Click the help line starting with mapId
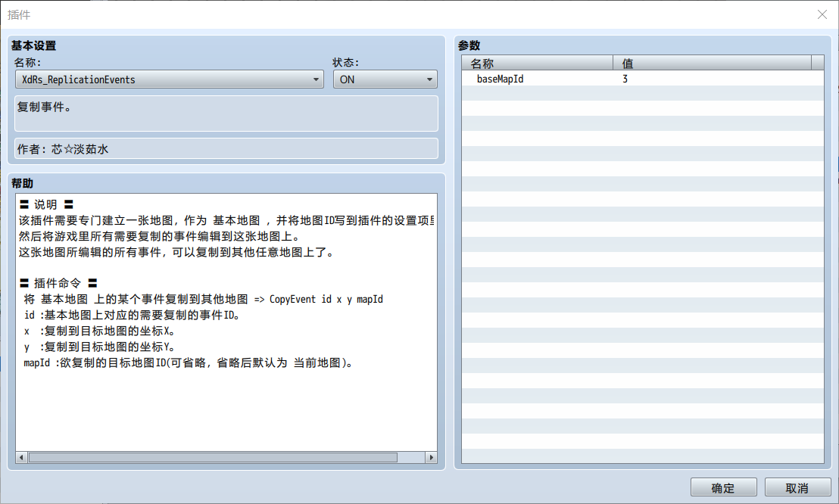Screen dimensions: 839x504 pyautogui.click(x=188, y=362)
